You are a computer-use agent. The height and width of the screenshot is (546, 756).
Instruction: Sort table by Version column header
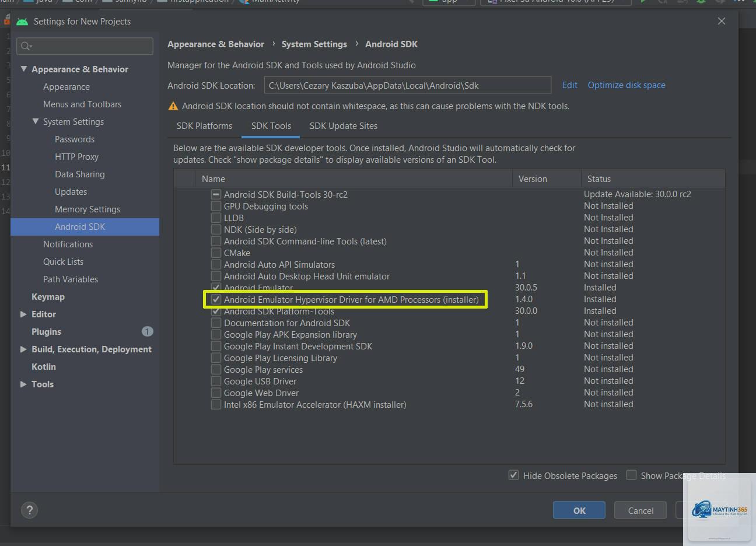click(x=547, y=179)
